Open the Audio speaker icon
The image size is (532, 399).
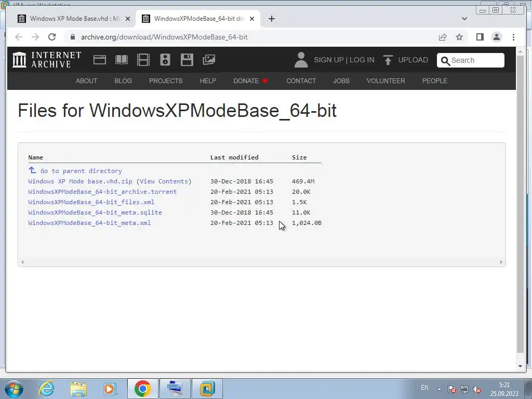(x=165, y=60)
